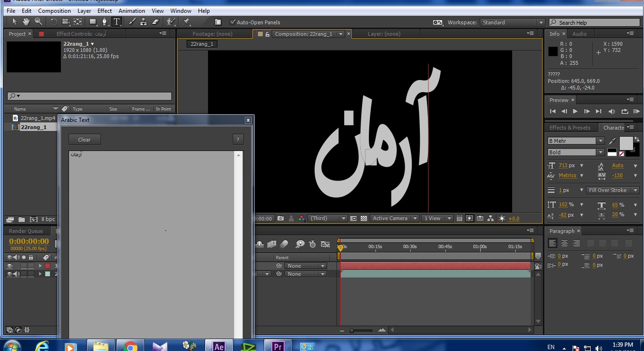Select the Eraser tool
The height and width of the screenshot is (351, 644).
point(156,22)
